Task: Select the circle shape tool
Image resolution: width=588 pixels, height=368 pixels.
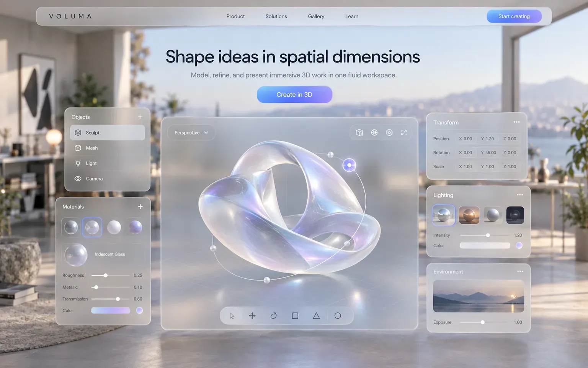Action: point(338,316)
